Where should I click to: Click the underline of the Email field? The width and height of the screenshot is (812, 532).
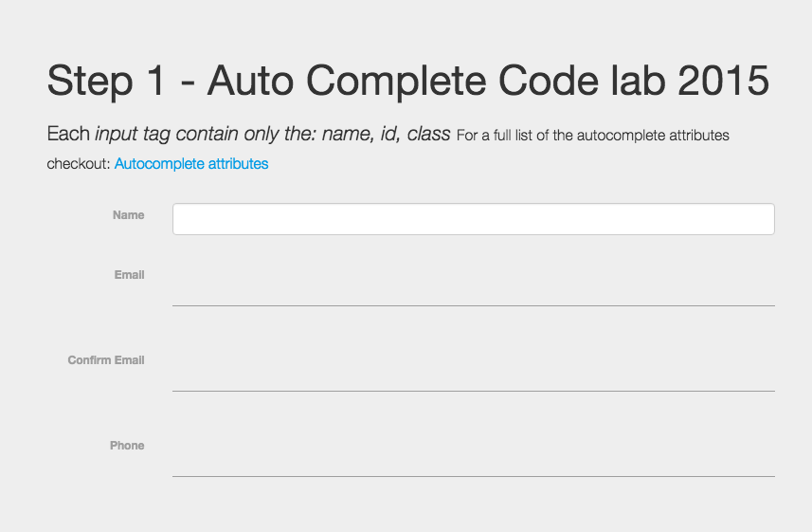tap(473, 305)
